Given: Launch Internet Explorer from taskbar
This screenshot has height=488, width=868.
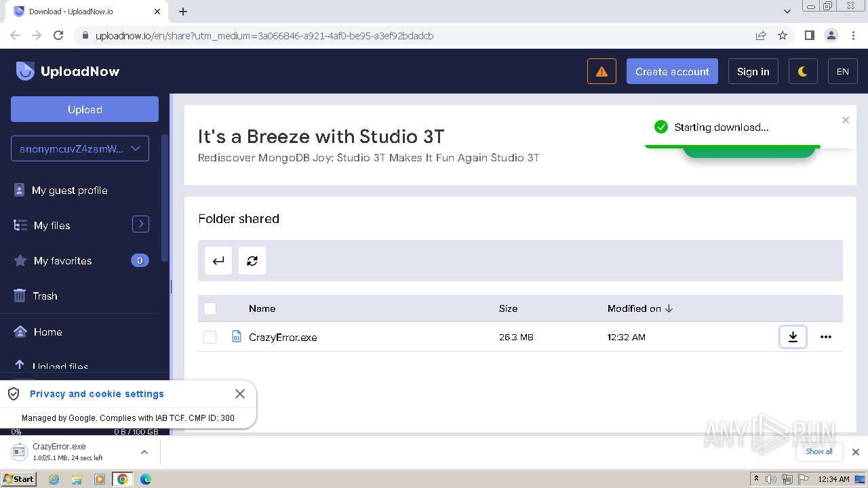Looking at the screenshot, I should tap(54, 479).
